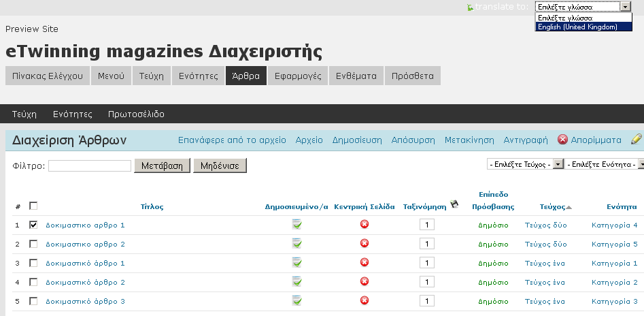
Task: Open Πίνακας Ελέγχου tab
Action: [48, 76]
